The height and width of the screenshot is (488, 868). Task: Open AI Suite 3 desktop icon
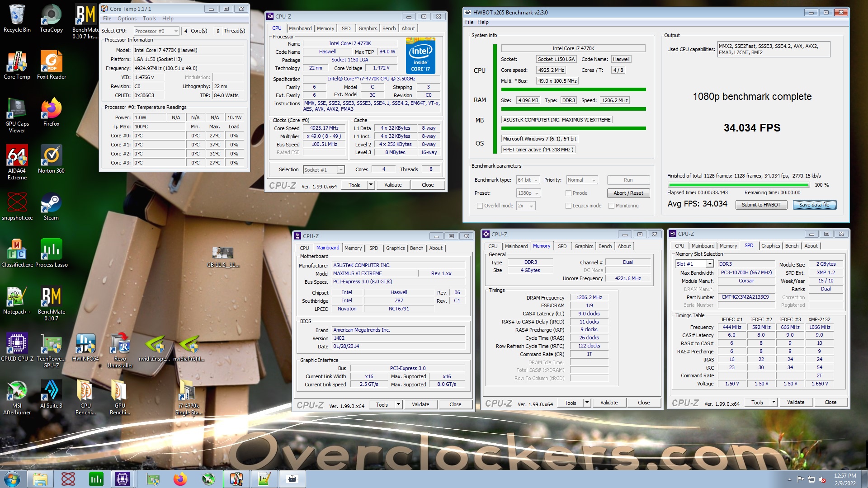tap(51, 394)
